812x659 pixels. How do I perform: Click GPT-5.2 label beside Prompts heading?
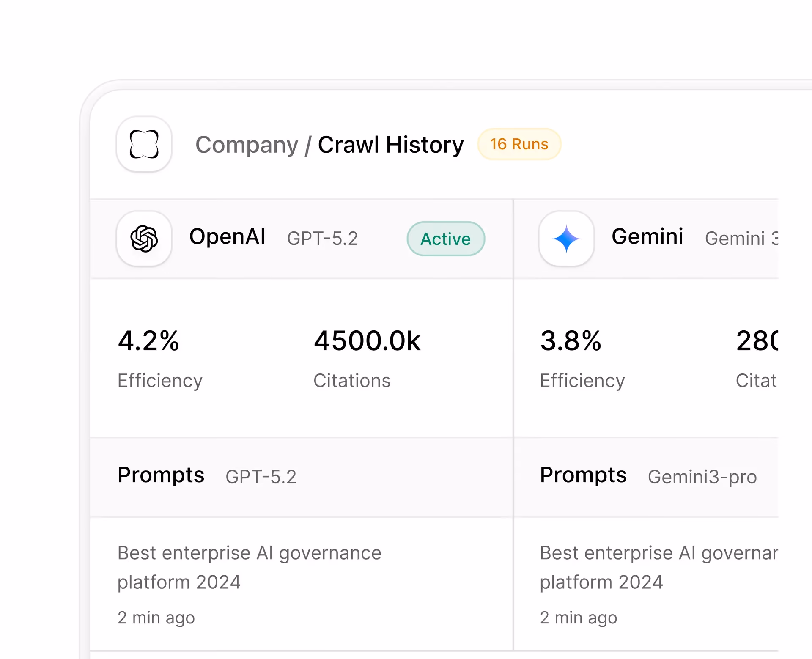(x=261, y=477)
